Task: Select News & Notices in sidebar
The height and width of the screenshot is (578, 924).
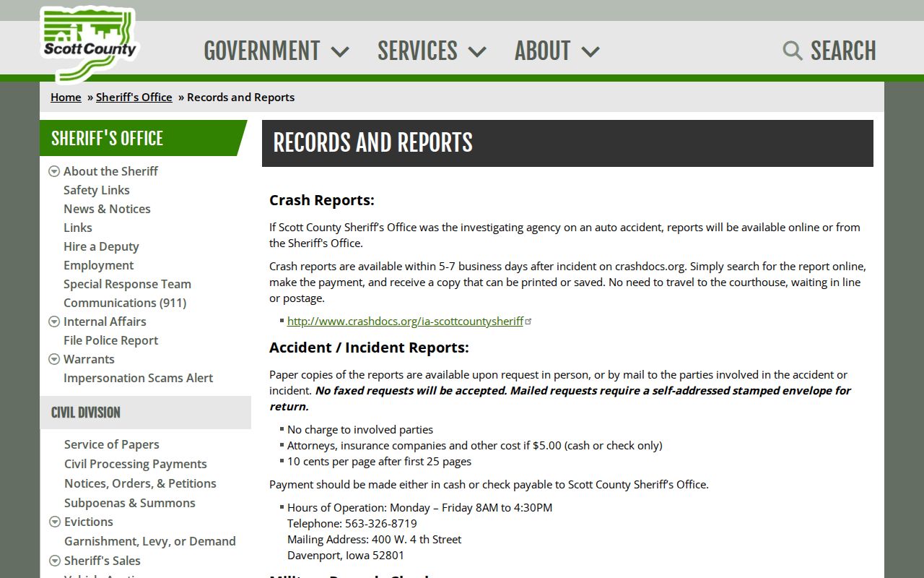Action: 107,209
